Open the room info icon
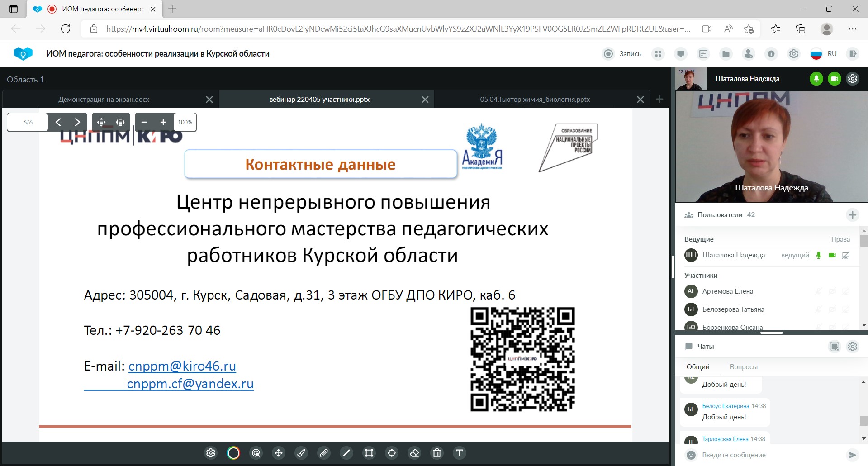This screenshot has height=466, width=868. (x=771, y=54)
